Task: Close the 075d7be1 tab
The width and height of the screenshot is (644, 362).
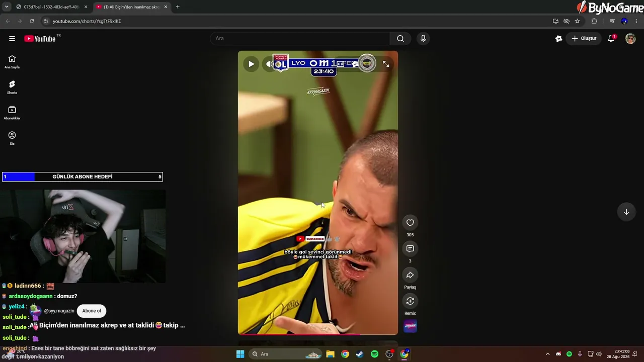Action: pyautogui.click(x=86, y=7)
